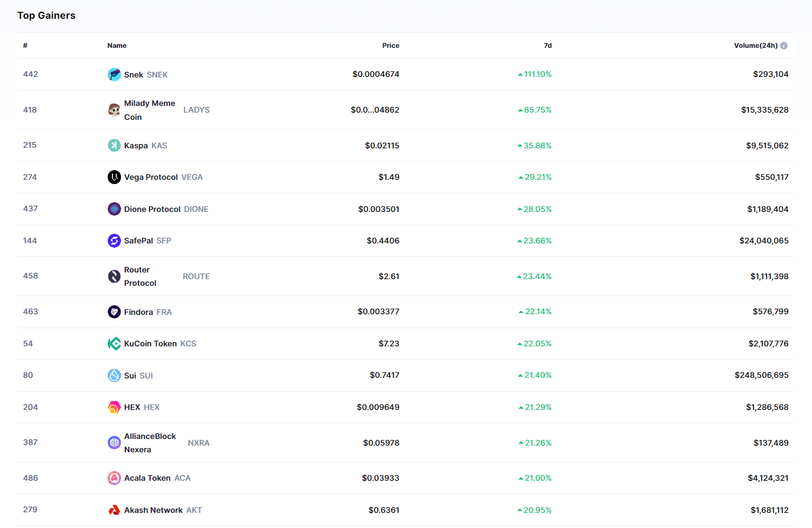The width and height of the screenshot is (812, 528).
Task: Click the Snek coin logo icon
Action: tap(114, 74)
